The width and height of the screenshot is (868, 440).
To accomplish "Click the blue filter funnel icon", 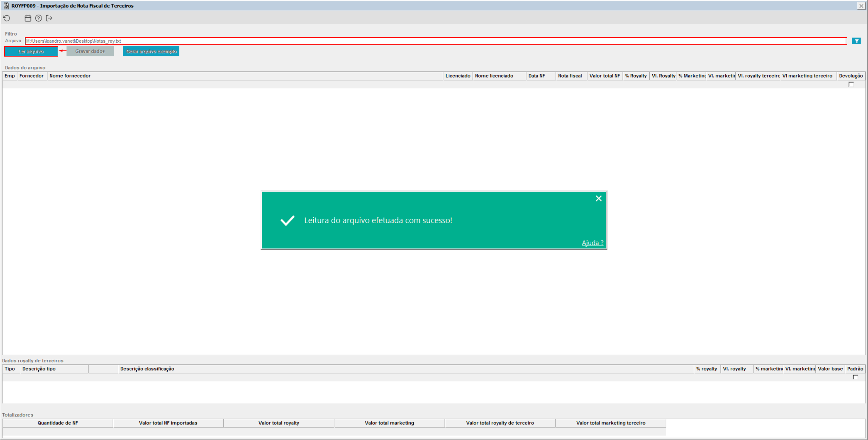I will (x=856, y=41).
